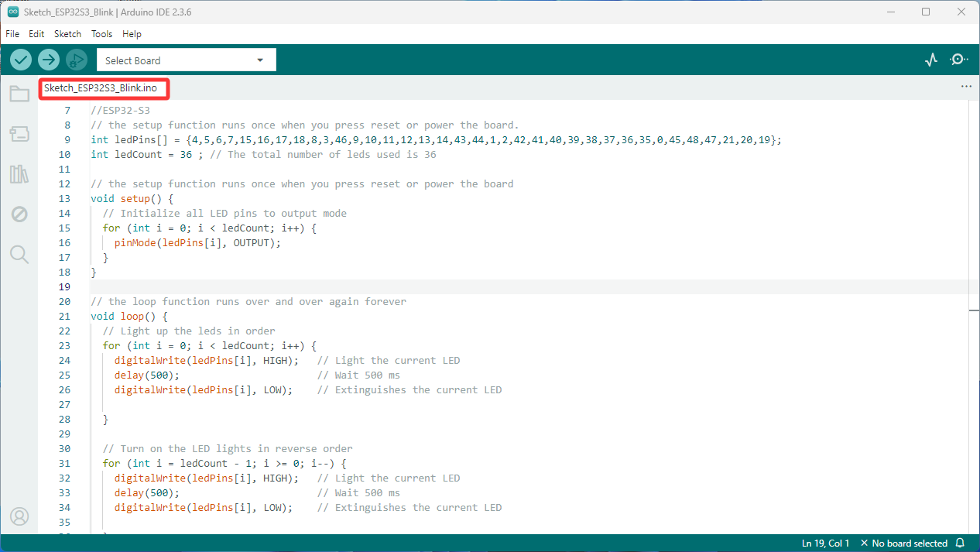Open the Tools menu
The height and width of the screenshot is (552, 980).
point(101,34)
